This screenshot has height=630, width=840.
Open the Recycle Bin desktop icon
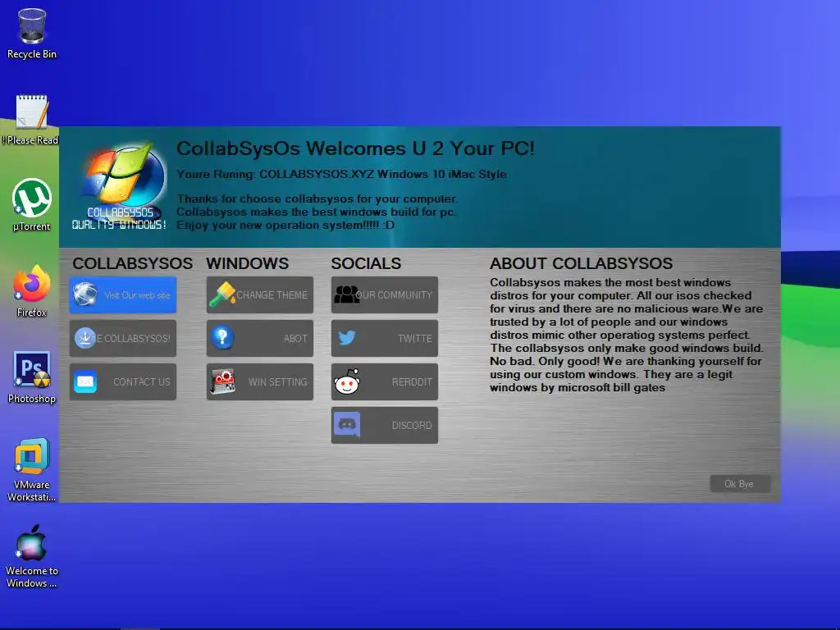click(x=32, y=33)
